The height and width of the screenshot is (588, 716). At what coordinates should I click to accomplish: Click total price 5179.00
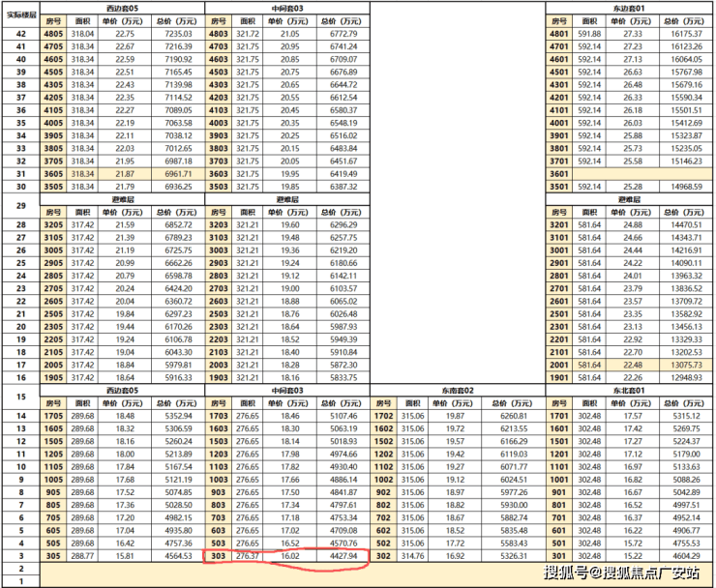(x=686, y=454)
